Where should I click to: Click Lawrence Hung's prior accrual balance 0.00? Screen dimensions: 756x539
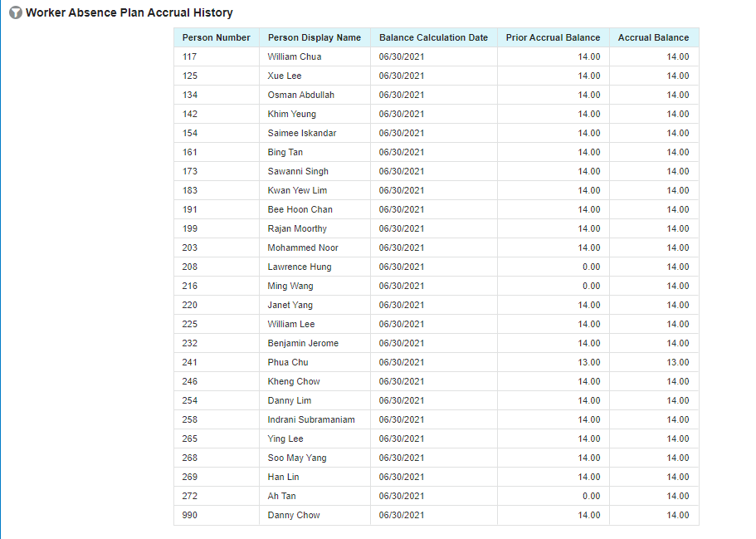[591, 267]
